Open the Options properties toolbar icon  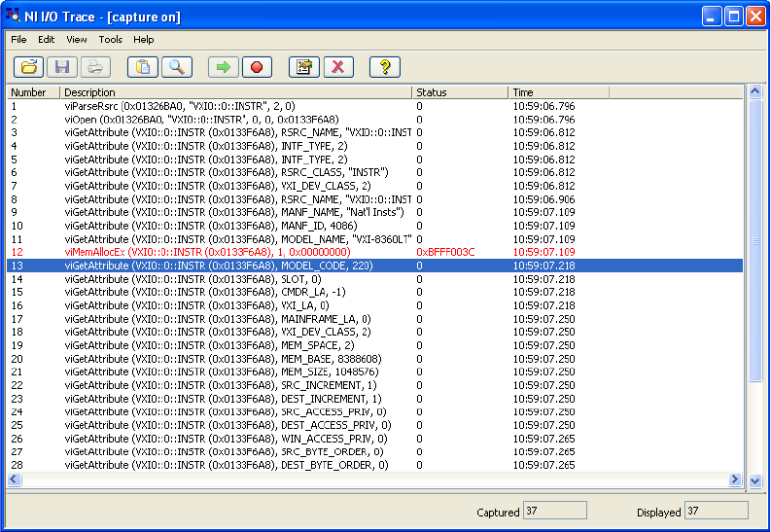[x=304, y=67]
